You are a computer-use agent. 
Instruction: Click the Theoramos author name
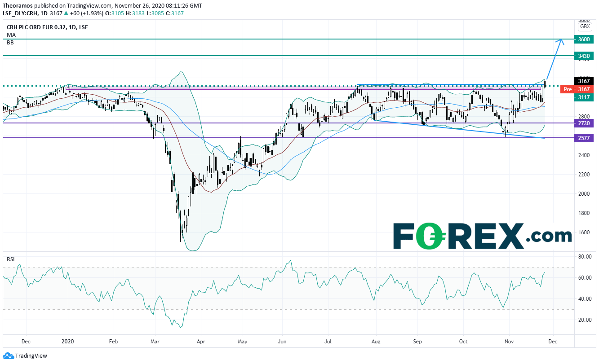pos(18,6)
